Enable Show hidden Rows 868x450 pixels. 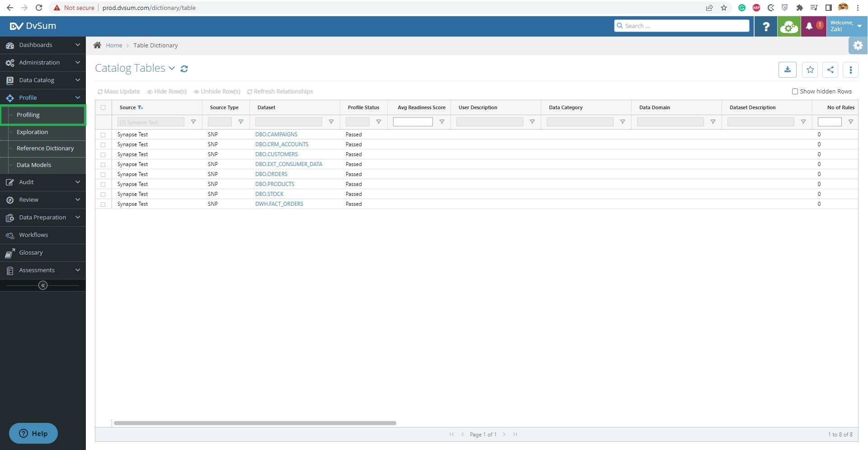pos(795,91)
